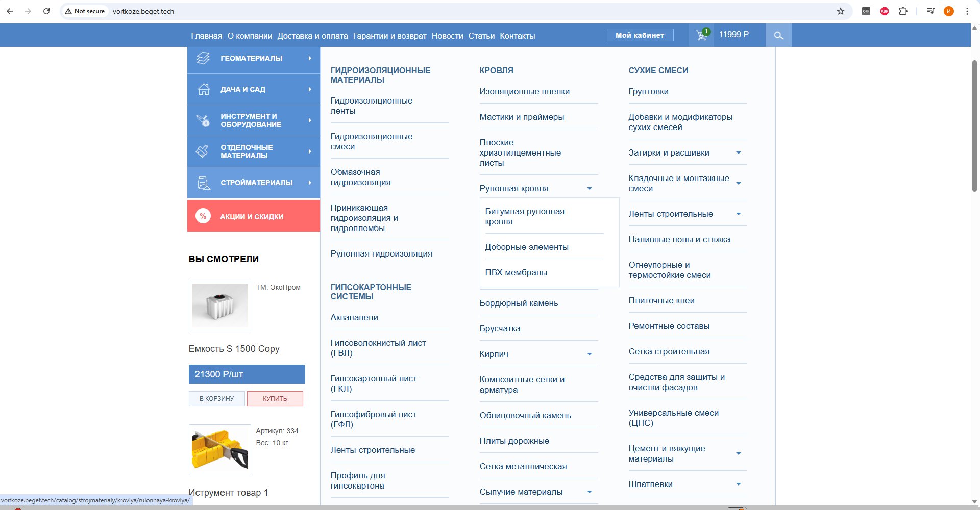This screenshot has height=510, width=980.
Task: Click the percent icon of Акции и скидки
Action: [203, 216]
